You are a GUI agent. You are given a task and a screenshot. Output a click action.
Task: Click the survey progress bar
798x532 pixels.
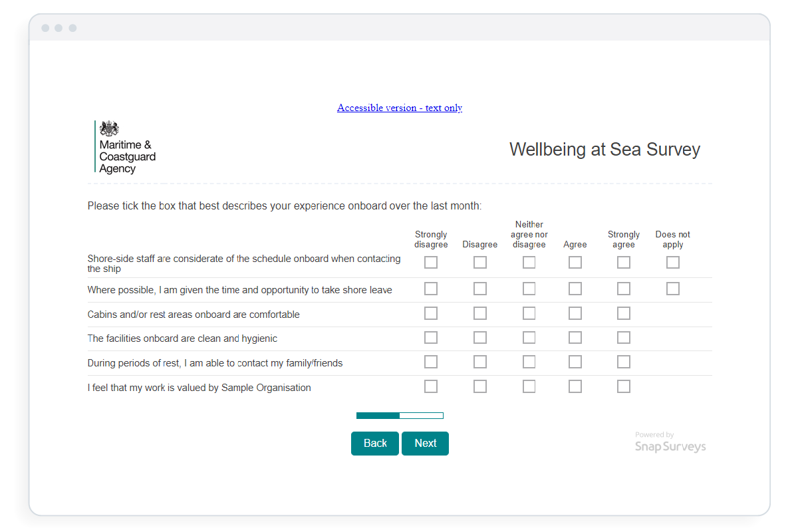point(400,416)
